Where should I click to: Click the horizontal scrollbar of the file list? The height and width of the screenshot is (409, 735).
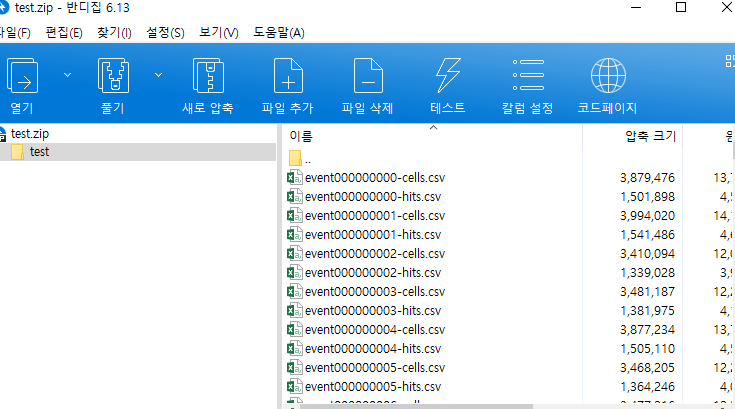click(416, 406)
